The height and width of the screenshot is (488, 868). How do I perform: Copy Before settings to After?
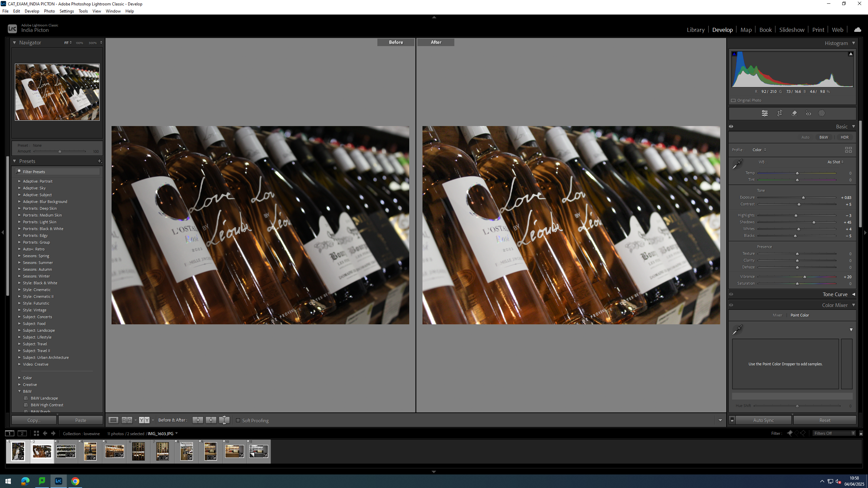198,420
